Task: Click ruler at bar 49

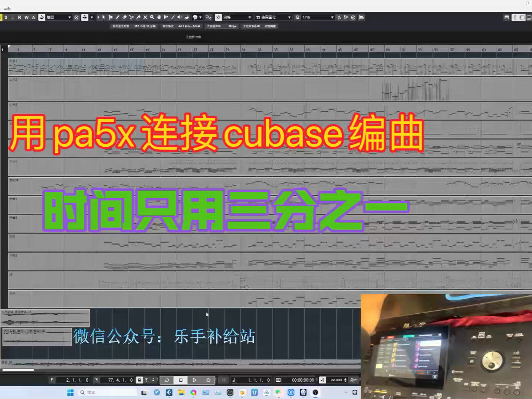Action: tap(388, 50)
